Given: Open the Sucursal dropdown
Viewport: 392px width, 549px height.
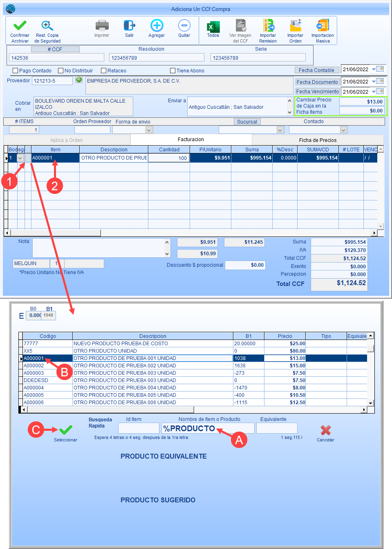Looking at the screenshot, I should [x=280, y=130].
